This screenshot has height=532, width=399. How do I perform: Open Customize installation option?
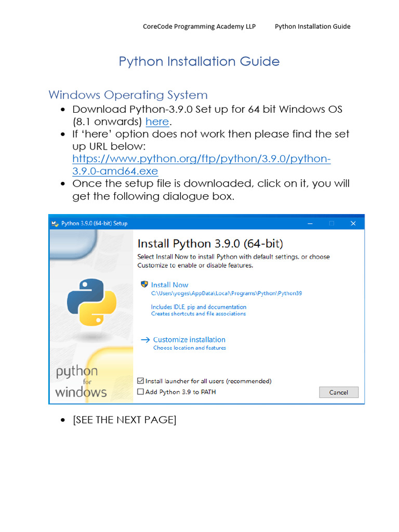(189, 340)
